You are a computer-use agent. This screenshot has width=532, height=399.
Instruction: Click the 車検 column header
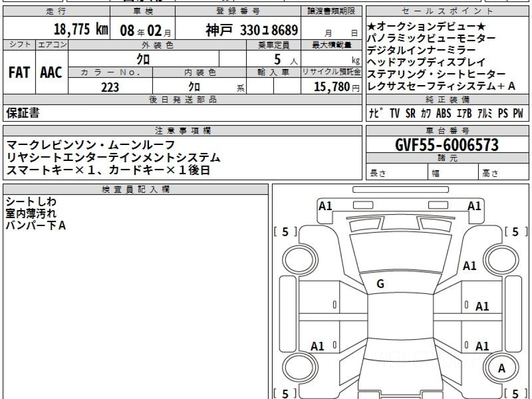click(143, 12)
